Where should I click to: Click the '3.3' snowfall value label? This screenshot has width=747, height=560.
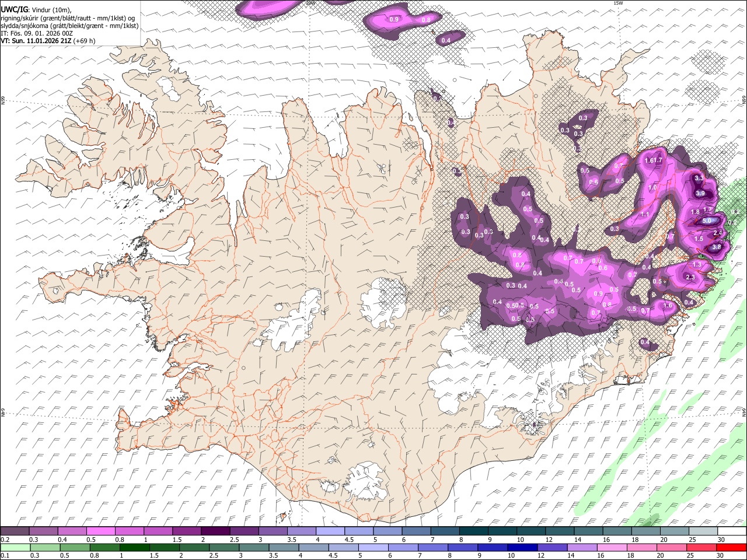(699, 178)
